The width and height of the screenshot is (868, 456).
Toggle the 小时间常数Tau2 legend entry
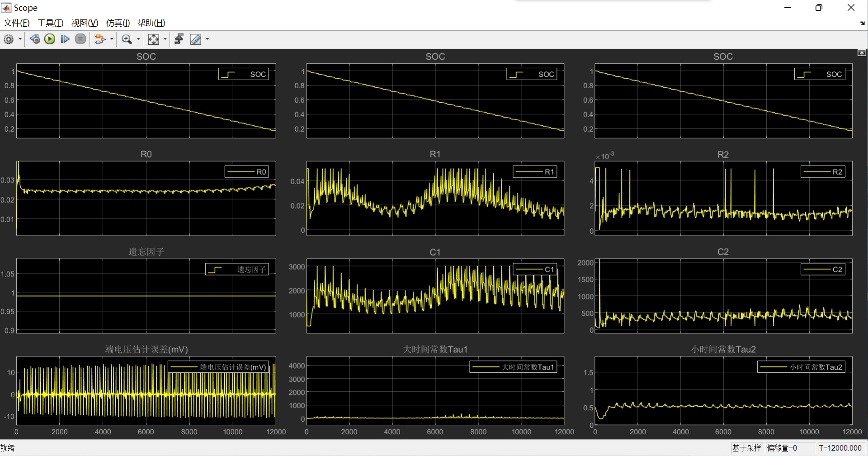coord(801,367)
